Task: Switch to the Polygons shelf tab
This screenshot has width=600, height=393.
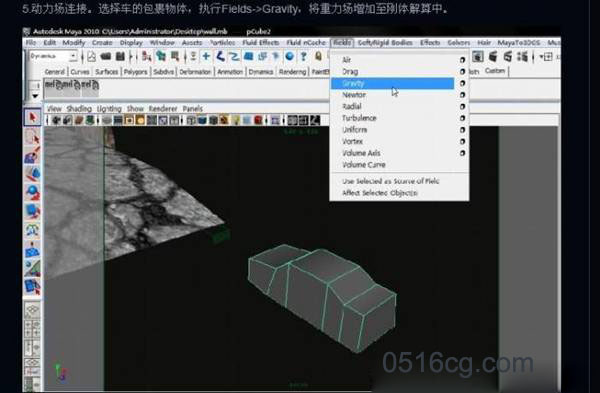Action: tap(135, 72)
